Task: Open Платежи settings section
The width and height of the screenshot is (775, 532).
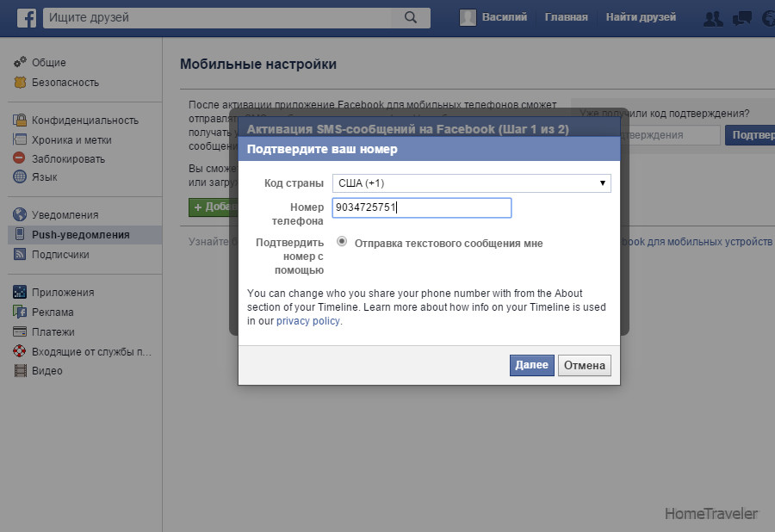Action: [x=53, y=332]
